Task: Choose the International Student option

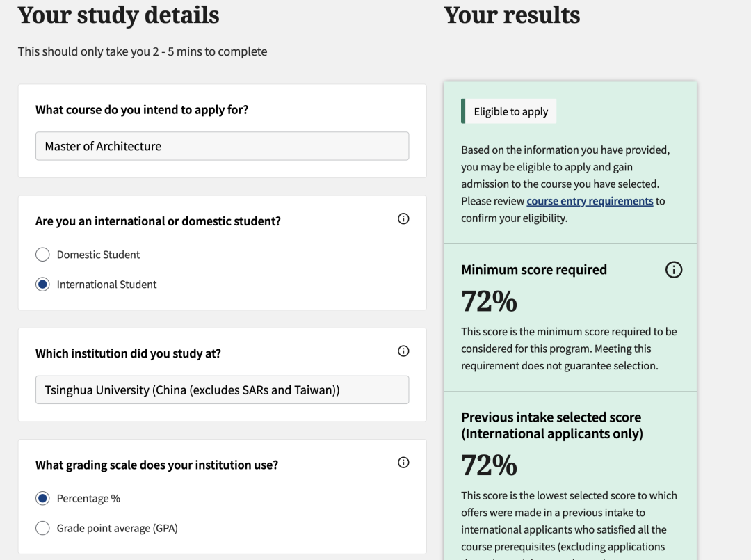Action: coord(42,285)
